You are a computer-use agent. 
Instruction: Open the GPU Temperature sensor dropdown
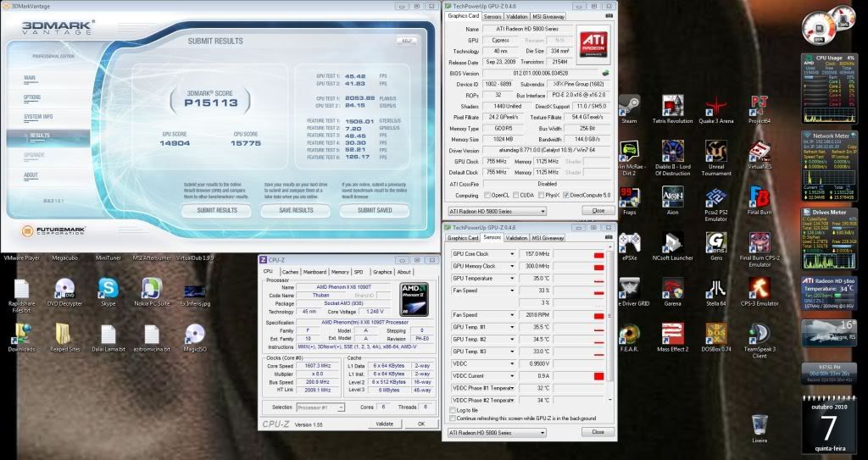point(513,278)
